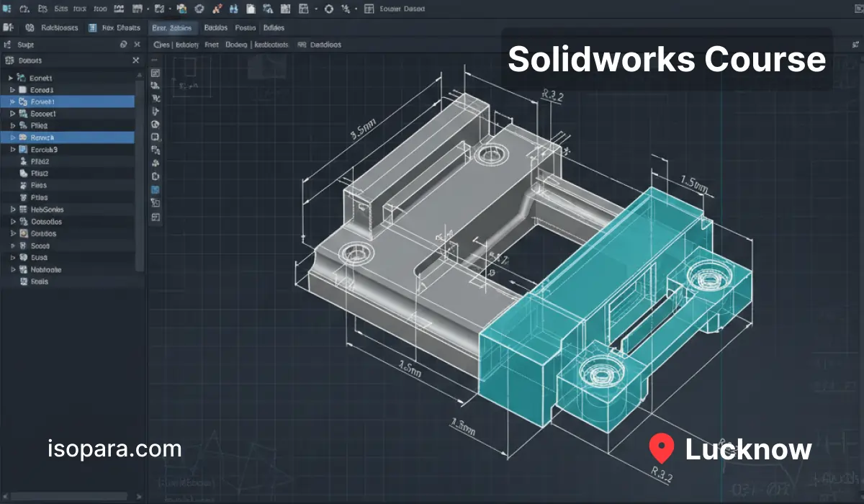The image size is (864, 504).
Task: Click the bottom icon in the vertical toolbar
Action: coord(156,217)
